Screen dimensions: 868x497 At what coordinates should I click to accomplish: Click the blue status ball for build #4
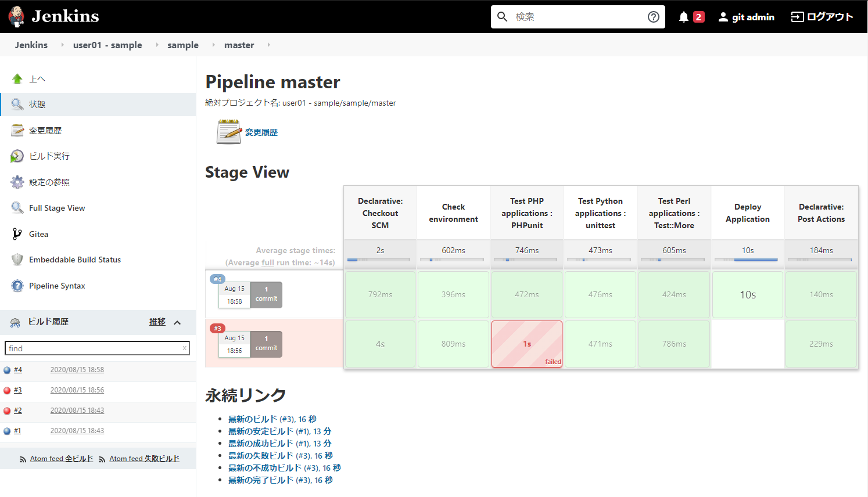tap(7, 370)
